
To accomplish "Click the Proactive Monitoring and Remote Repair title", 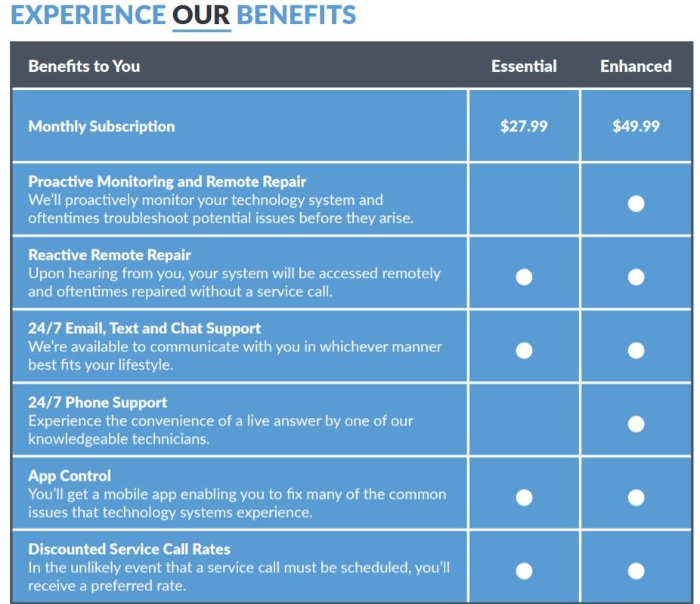I will point(167,181).
